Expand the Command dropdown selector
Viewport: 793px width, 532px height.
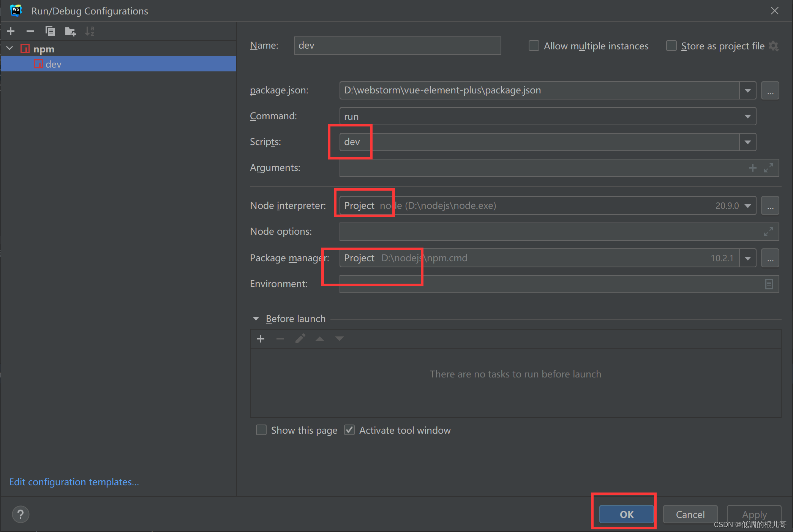[x=748, y=116]
